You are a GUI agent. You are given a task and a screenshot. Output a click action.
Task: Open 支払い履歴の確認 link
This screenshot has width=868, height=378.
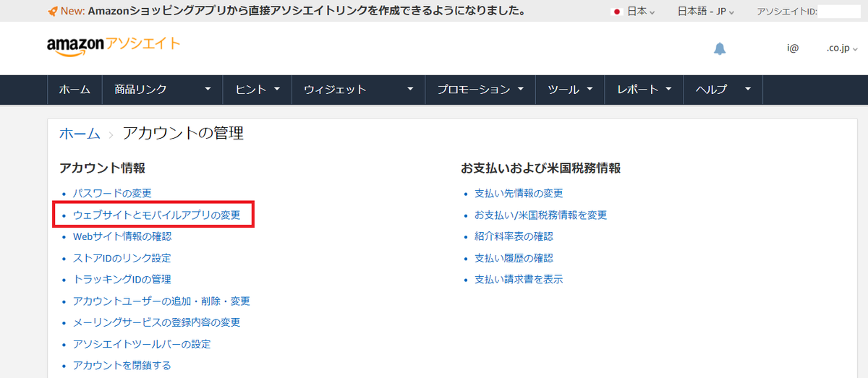[x=514, y=258]
